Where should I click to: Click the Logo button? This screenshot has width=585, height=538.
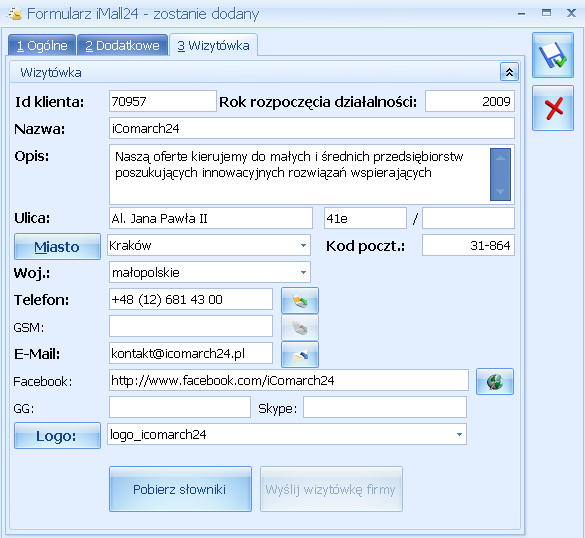(57, 435)
